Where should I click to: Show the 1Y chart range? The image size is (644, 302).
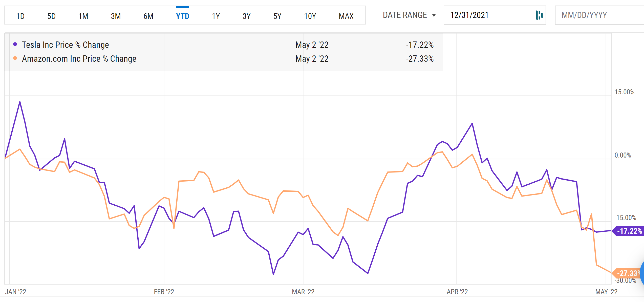pos(216,16)
